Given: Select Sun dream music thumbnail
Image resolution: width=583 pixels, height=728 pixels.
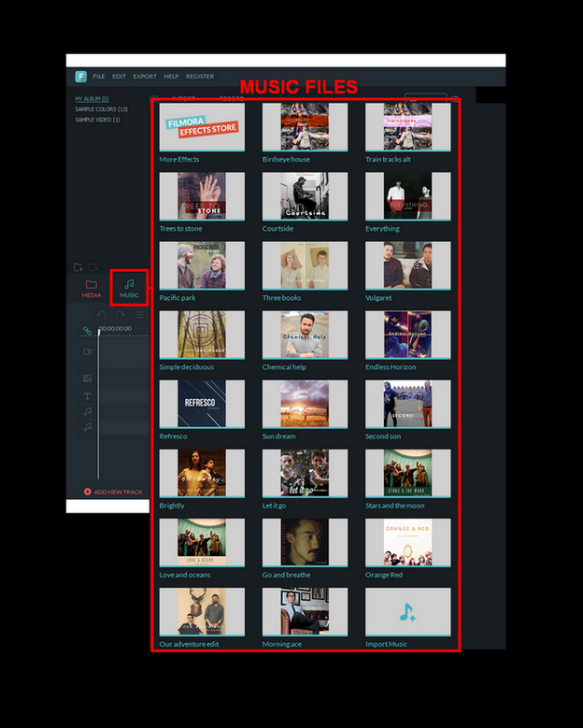Looking at the screenshot, I should tap(305, 404).
